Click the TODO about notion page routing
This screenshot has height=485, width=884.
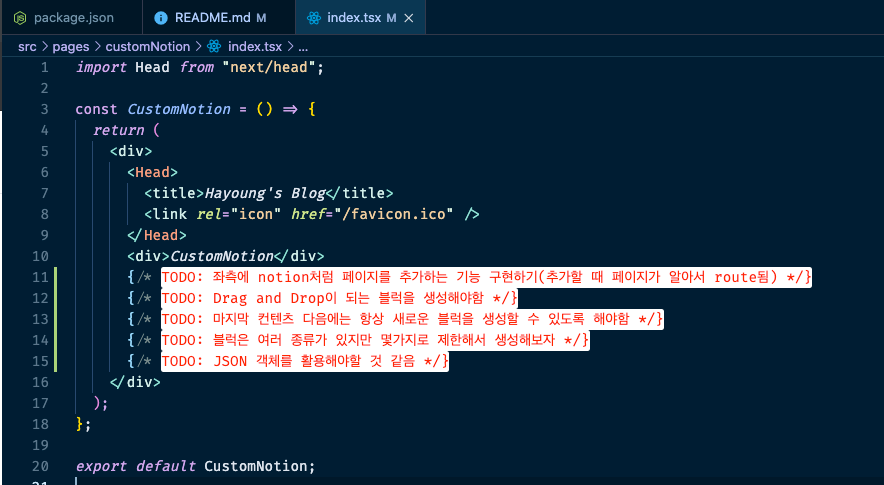[486, 277]
